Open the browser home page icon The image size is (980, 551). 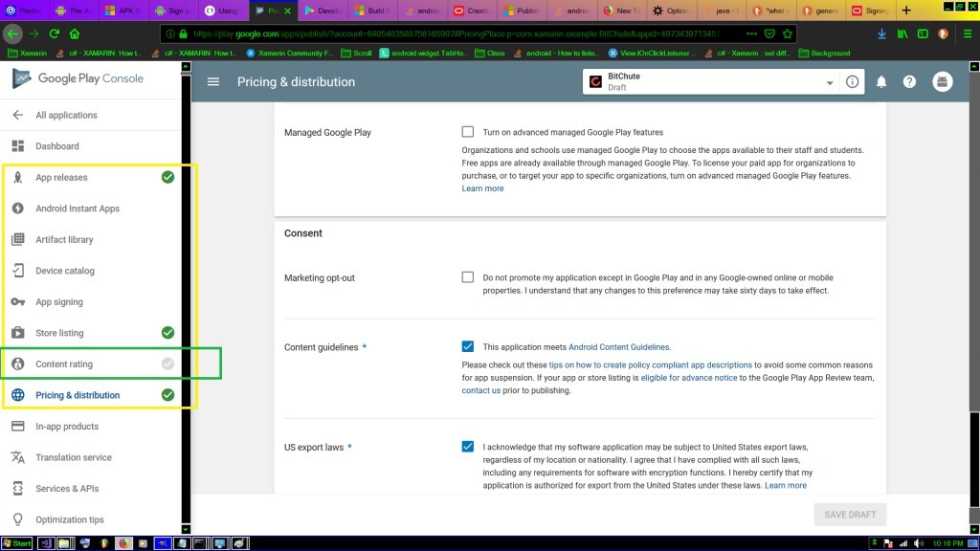point(75,33)
